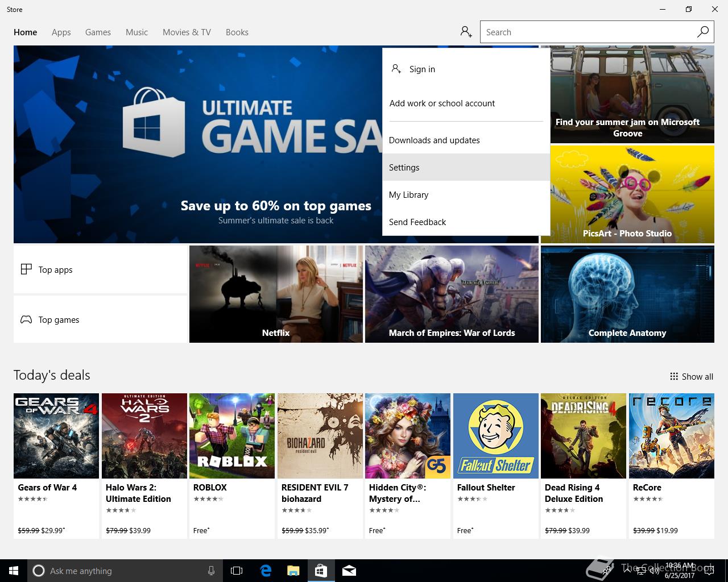Open the account profile icon
This screenshot has height=582, width=728.
pos(466,32)
